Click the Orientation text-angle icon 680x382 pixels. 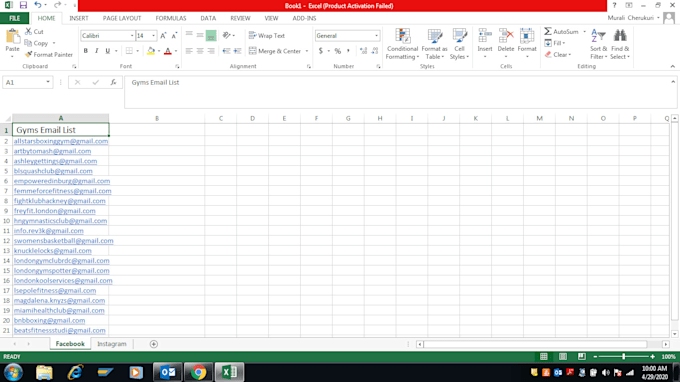226,36
